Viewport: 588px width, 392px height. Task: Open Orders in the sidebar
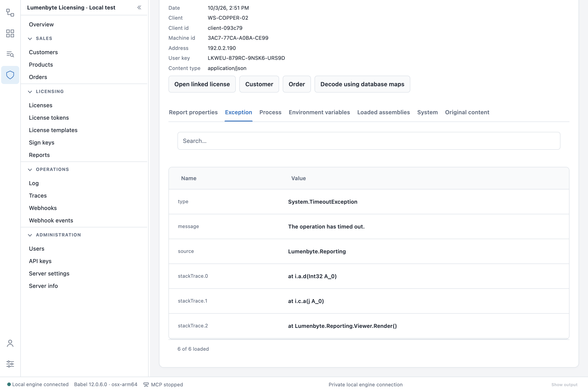coord(38,77)
